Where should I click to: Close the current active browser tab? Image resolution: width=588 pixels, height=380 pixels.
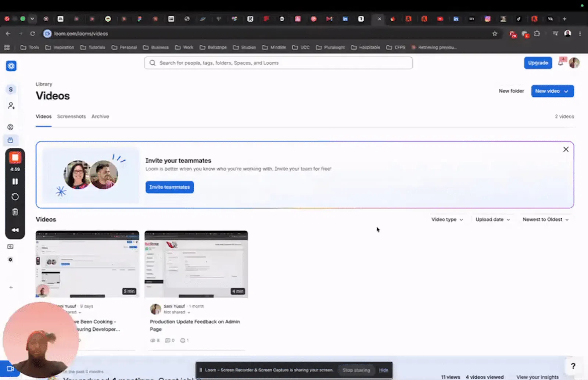(x=379, y=19)
